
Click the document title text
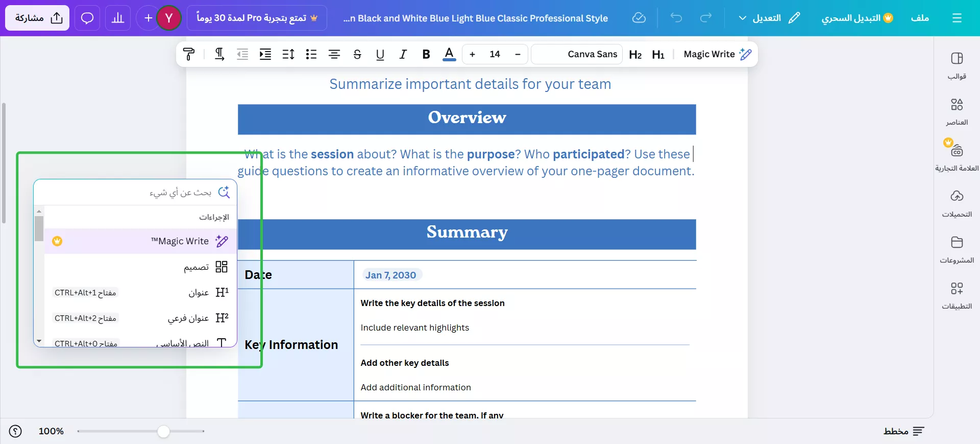click(x=476, y=18)
